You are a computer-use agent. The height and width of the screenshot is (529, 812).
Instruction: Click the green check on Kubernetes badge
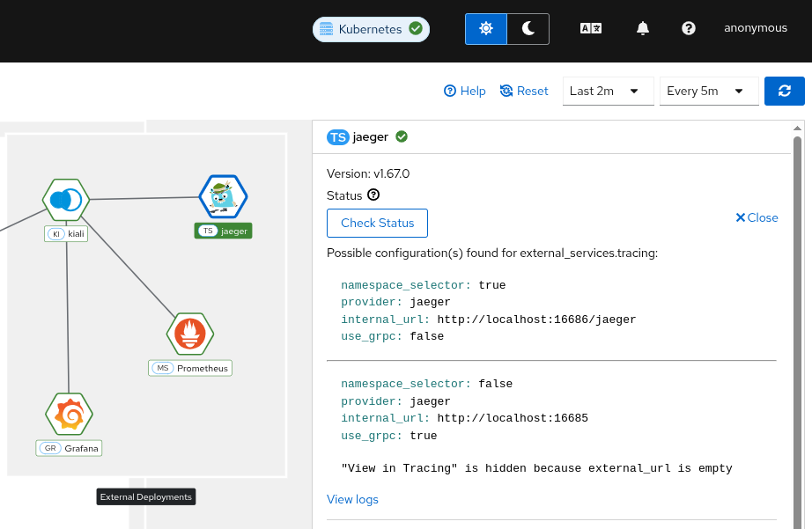coord(416,28)
